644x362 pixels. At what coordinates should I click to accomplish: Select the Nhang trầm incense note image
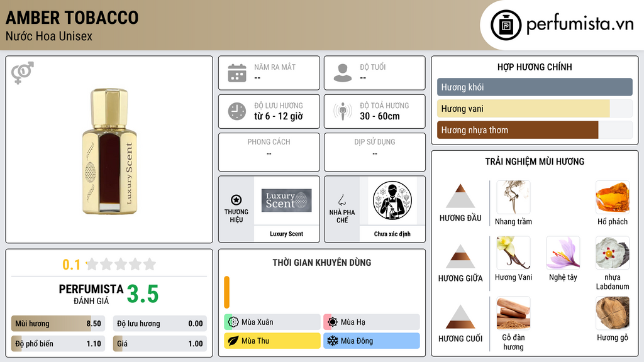[x=513, y=197]
